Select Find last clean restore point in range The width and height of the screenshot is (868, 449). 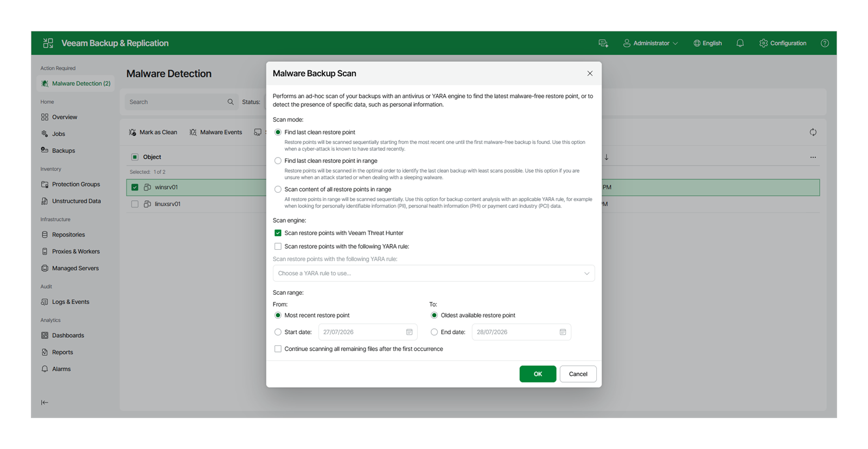click(278, 161)
